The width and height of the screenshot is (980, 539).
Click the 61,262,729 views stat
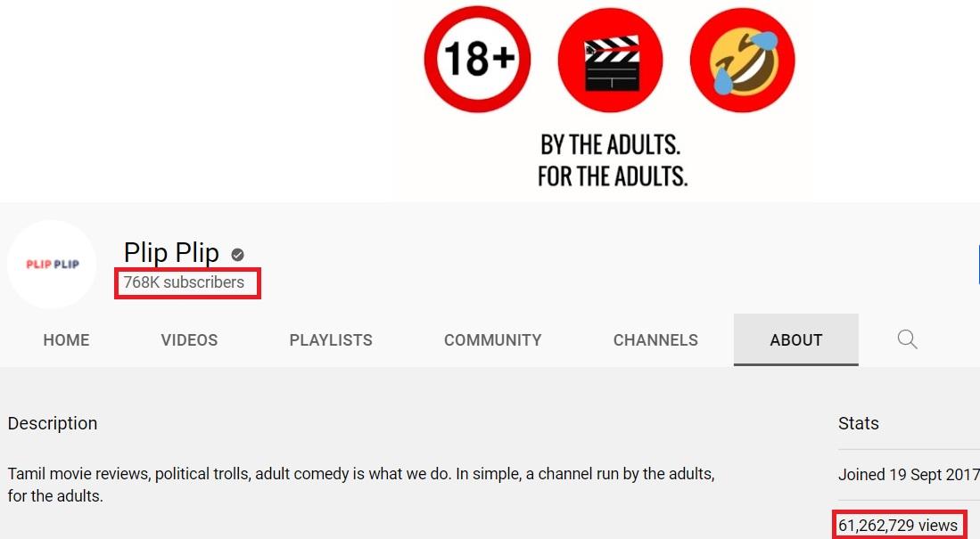(x=897, y=526)
